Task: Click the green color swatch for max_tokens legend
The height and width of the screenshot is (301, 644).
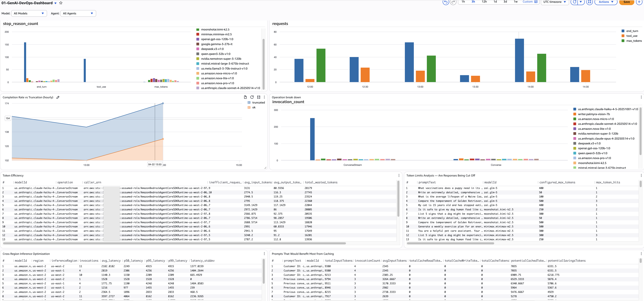Action: coord(623,40)
